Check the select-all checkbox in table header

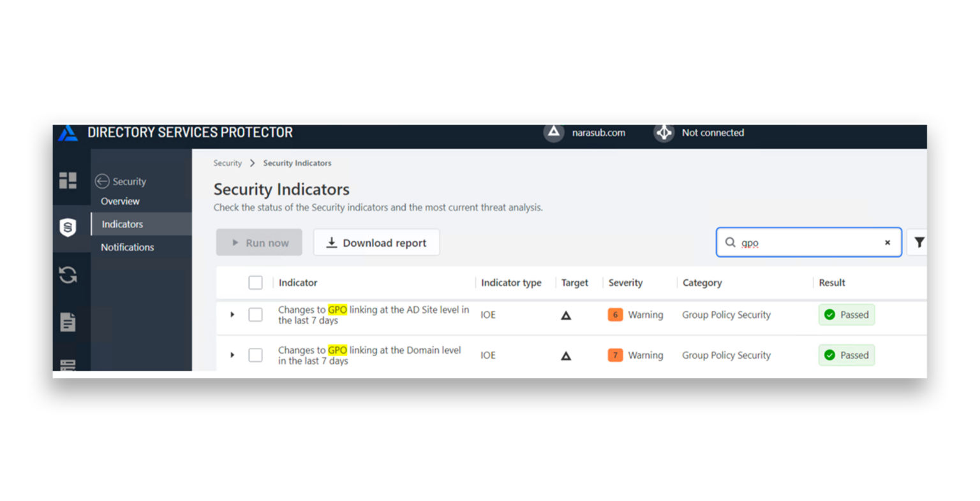pos(255,282)
